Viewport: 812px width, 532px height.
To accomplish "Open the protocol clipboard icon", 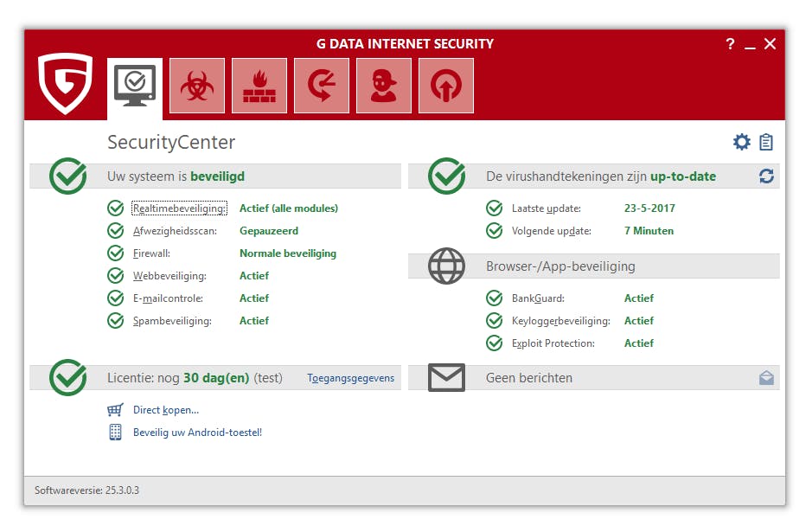I will (x=766, y=142).
